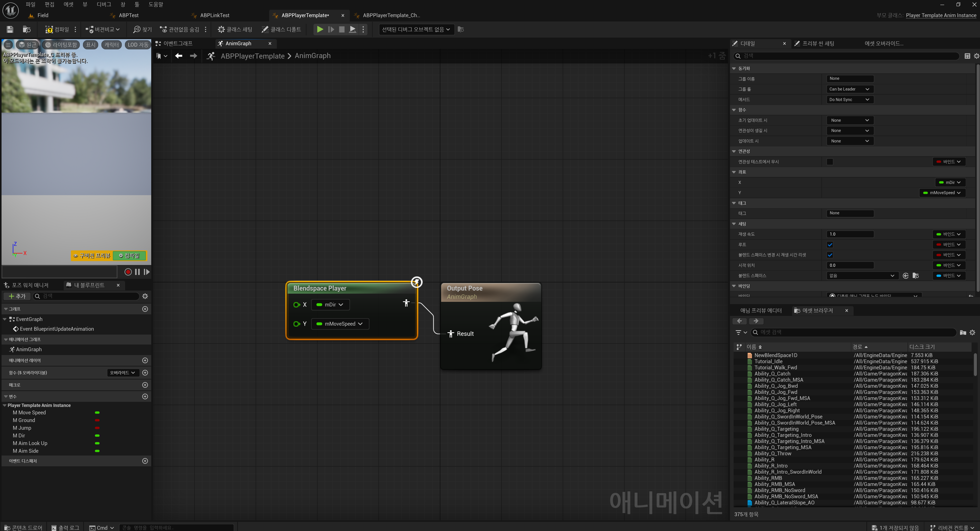The height and width of the screenshot is (531, 980).
Task: Click the browse to asset icon
Action: pyautogui.click(x=27, y=29)
